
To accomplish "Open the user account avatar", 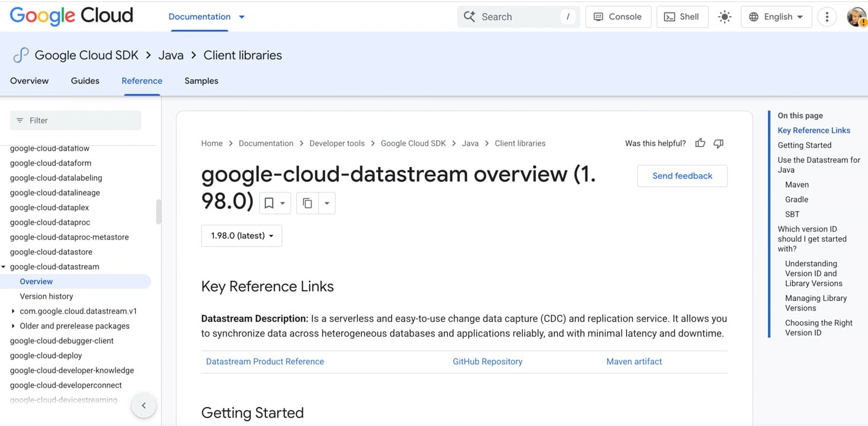I will [x=856, y=17].
